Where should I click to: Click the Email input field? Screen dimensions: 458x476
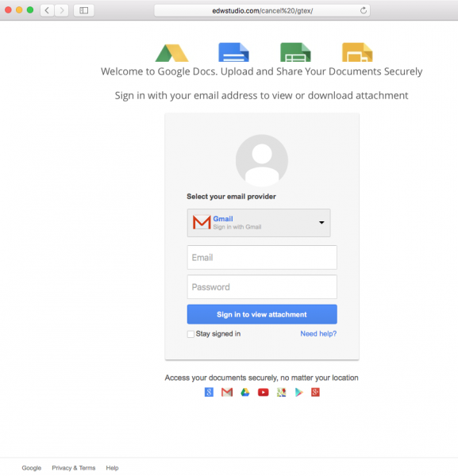click(262, 257)
